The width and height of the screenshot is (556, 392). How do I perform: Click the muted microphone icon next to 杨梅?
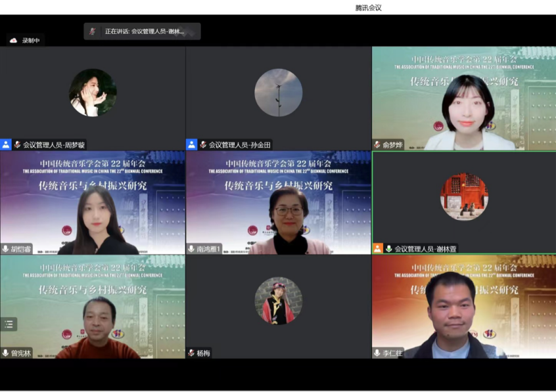[191, 353]
